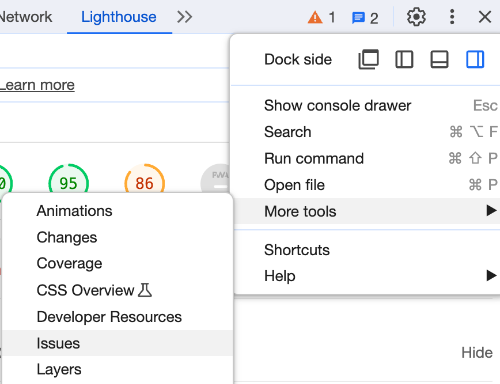Viewport: 500px width, 384px height.
Task: Undock DevTools into separate window
Action: click(368, 59)
